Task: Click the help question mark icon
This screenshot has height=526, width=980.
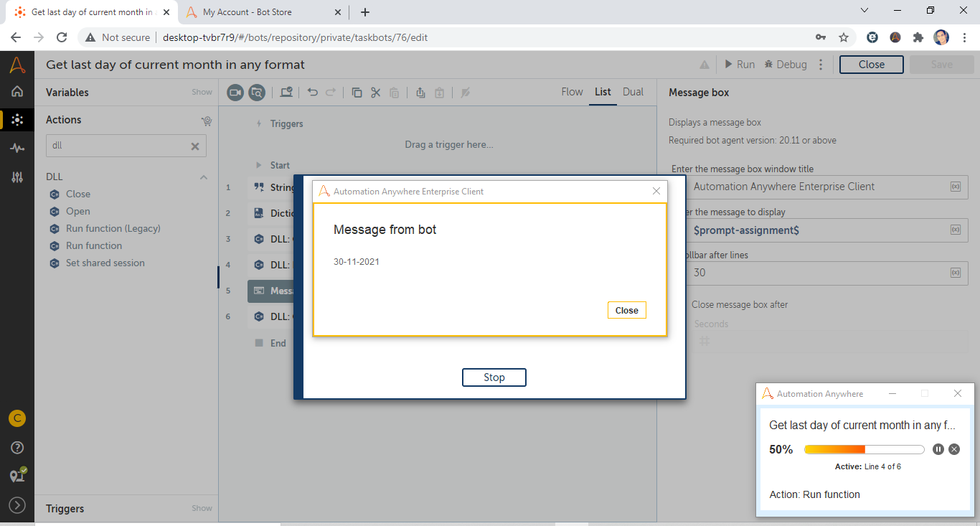Action: tap(17, 448)
